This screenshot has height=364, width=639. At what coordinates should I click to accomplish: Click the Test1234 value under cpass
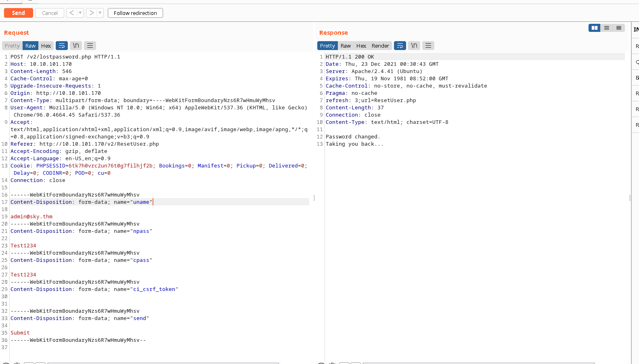coord(23,275)
